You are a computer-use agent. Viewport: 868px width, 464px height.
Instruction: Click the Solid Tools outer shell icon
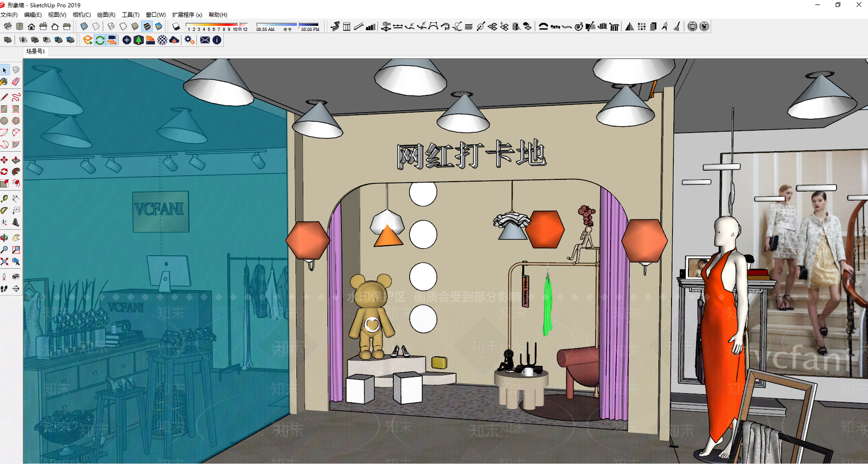(8, 40)
